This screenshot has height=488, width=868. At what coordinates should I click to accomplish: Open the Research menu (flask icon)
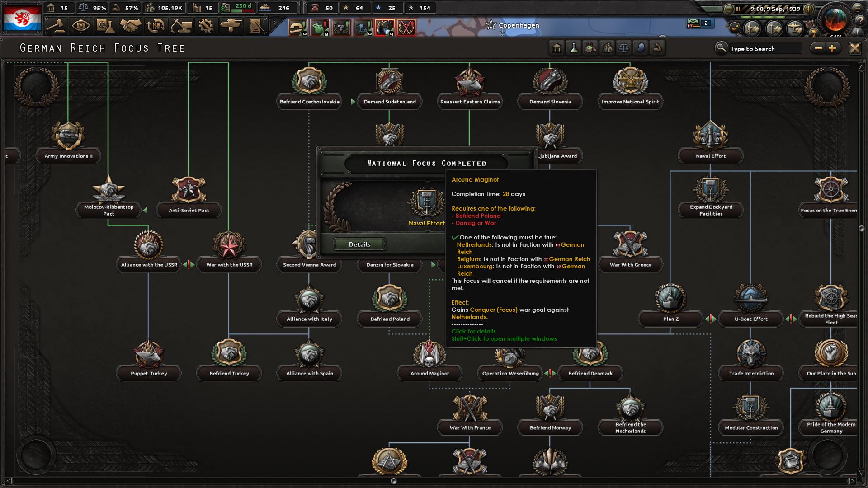click(105, 26)
